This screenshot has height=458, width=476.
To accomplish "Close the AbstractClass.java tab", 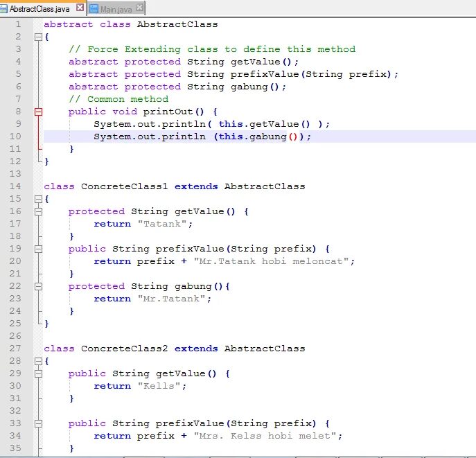I will point(80,8).
